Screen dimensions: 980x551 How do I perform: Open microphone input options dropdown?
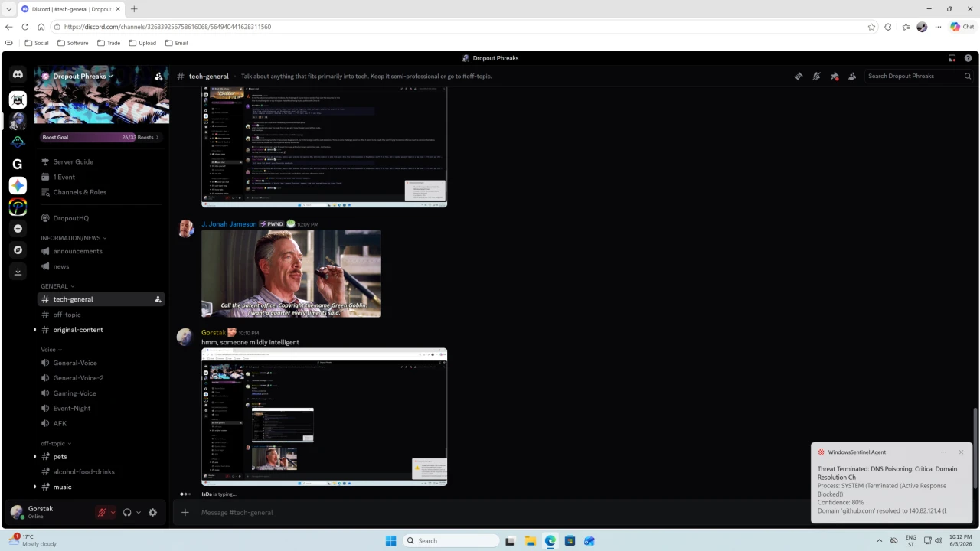[x=113, y=512]
